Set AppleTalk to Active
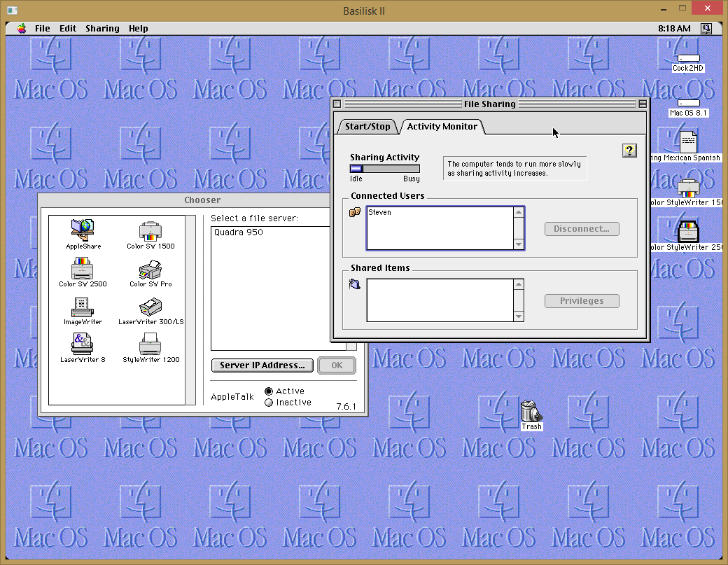The height and width of the screenshot is (565, 728). pos(268,391)
